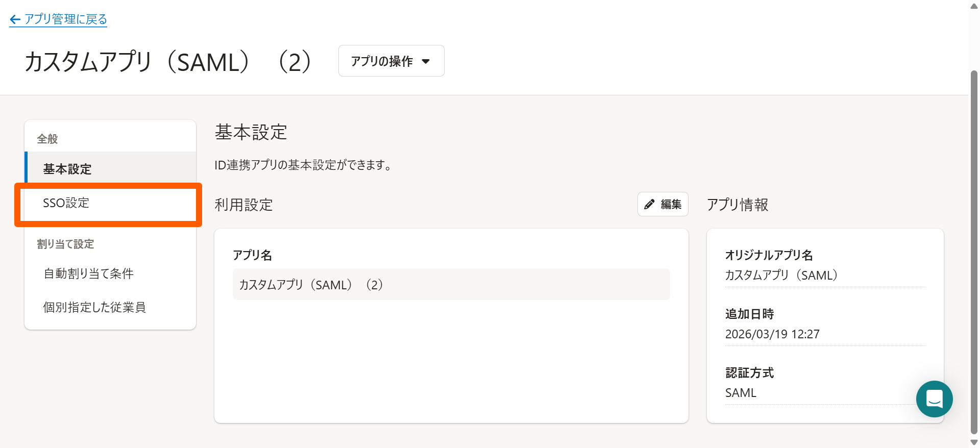Click the 認証方式 SAML value

coord(741,393)
